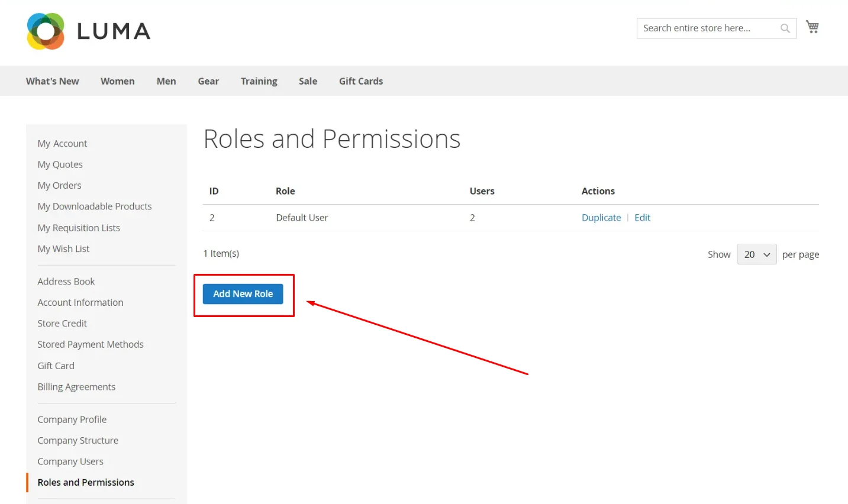Click the search magnifier icon

point(785,28)
